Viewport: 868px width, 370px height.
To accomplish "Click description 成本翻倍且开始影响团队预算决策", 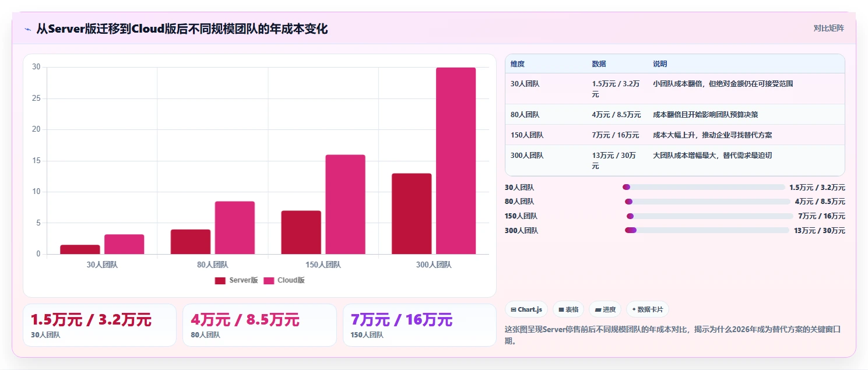I will click(x=705, y=115).
